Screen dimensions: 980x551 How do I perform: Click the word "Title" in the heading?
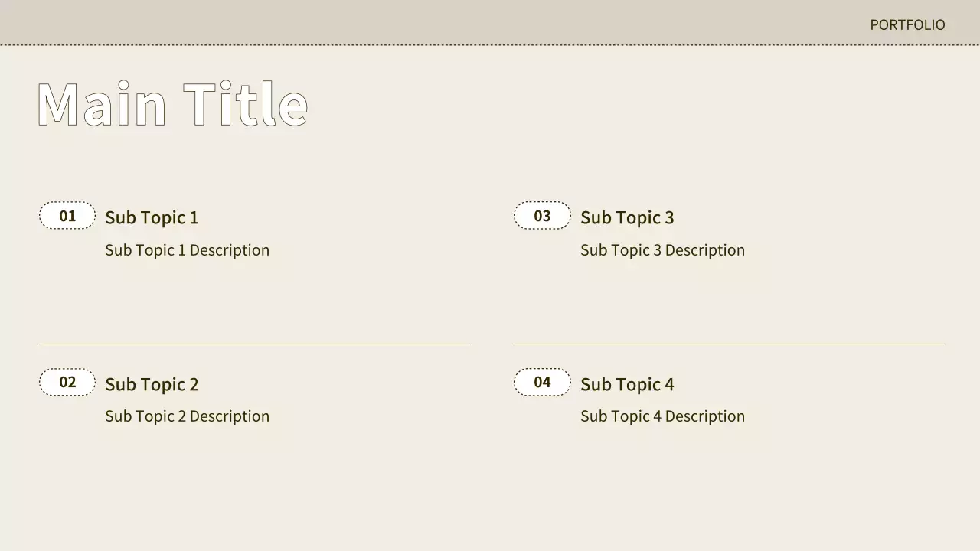coord(246,104)
